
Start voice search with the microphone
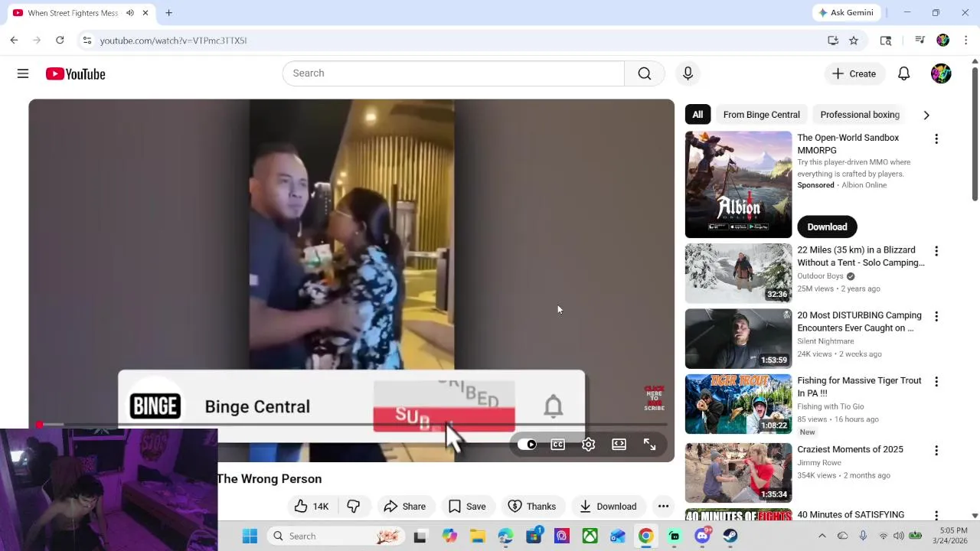[x=688, y=73]
